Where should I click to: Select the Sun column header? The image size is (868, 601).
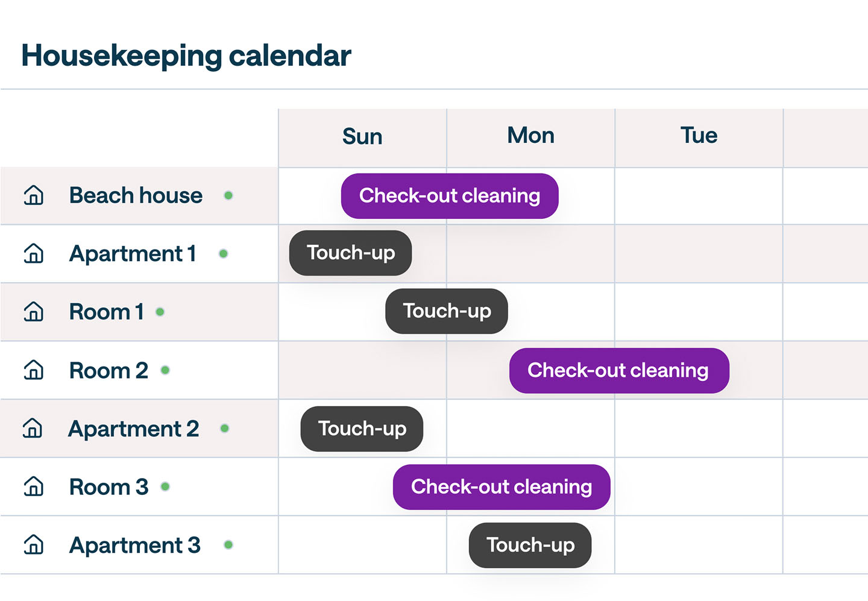pyautogui.click(x=362, y=136)
